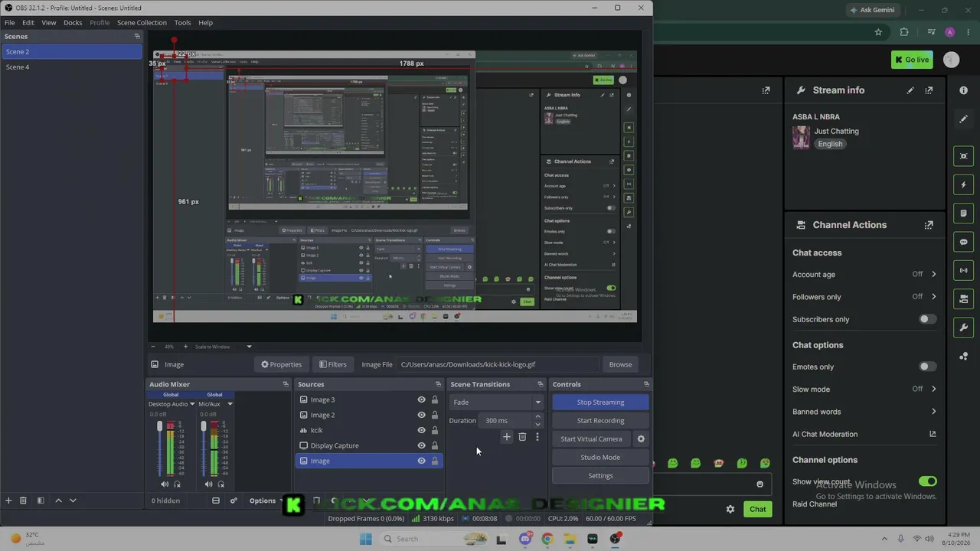
Task: Enable Subscribers only chat toggle
Action: pos(927,319)
